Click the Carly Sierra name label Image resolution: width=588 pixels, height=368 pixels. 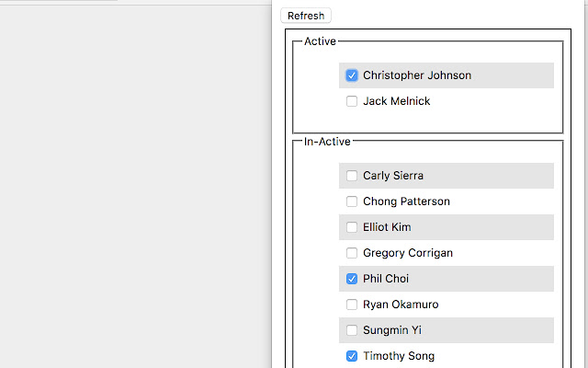[393, 176]
